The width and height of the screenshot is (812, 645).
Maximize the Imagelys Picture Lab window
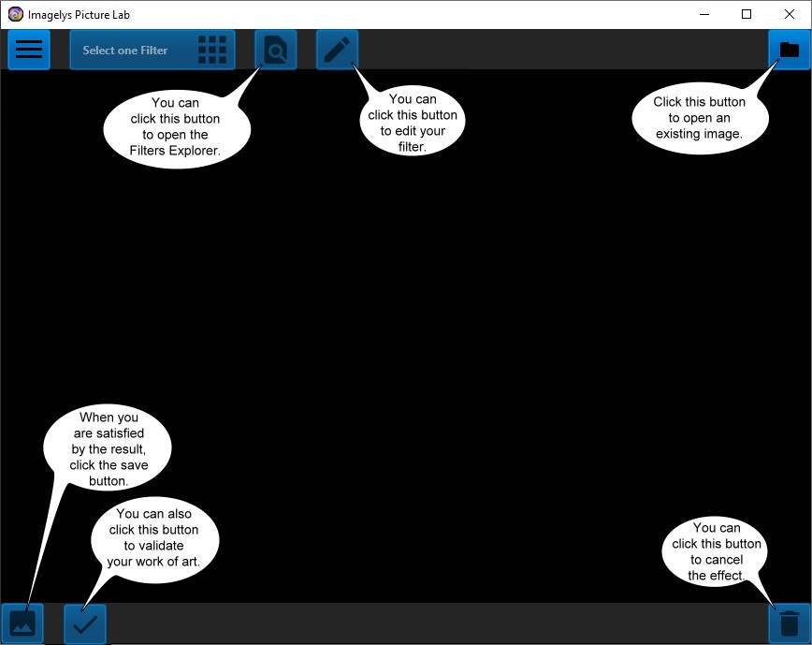tap(747, 14)
